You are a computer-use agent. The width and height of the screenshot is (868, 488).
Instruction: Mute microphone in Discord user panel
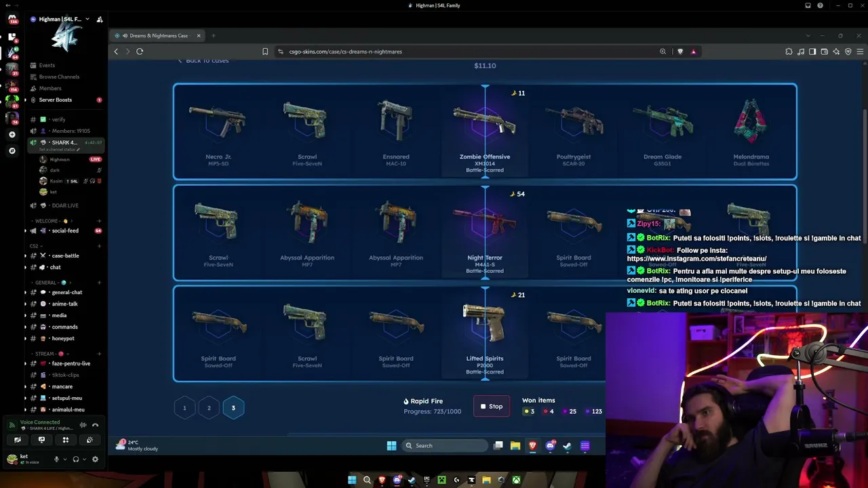[56, 459]
